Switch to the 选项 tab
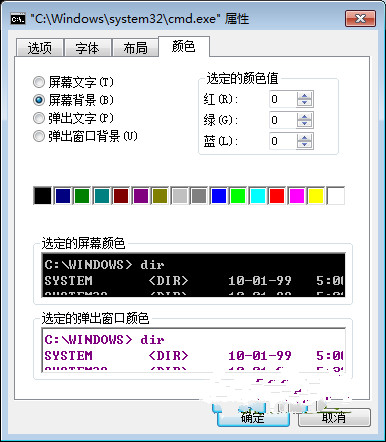Image resolution: width=386 pixels, height=442 pixels. (x=40, y=48)
